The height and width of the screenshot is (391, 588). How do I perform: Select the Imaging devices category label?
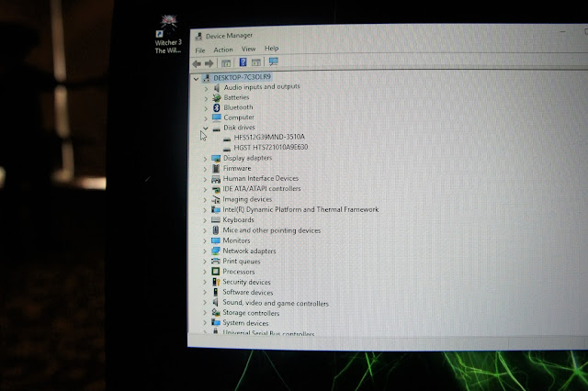point(247,199)
